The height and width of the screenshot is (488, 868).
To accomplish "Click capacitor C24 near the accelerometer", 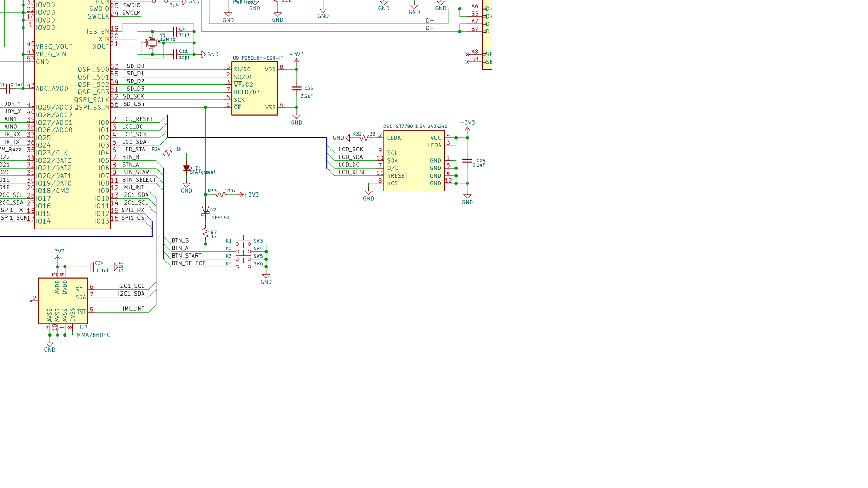I will point(91,267).
